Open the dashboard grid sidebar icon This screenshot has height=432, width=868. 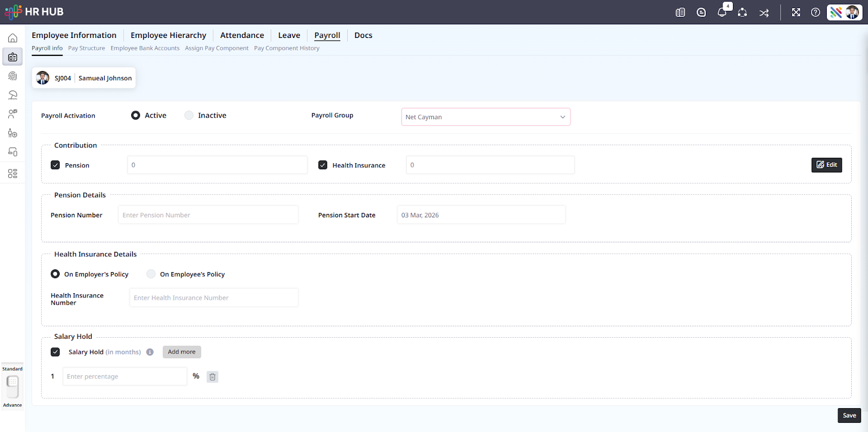[12, 173]
